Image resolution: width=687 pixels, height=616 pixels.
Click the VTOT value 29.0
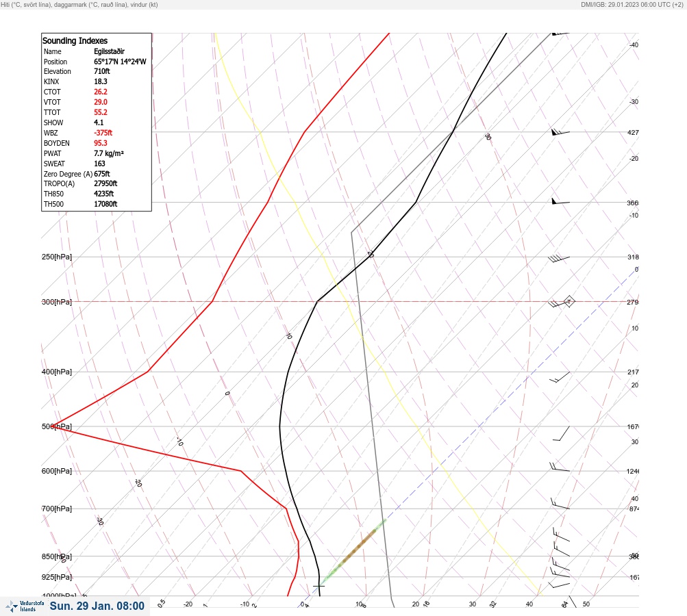[100, 102]
